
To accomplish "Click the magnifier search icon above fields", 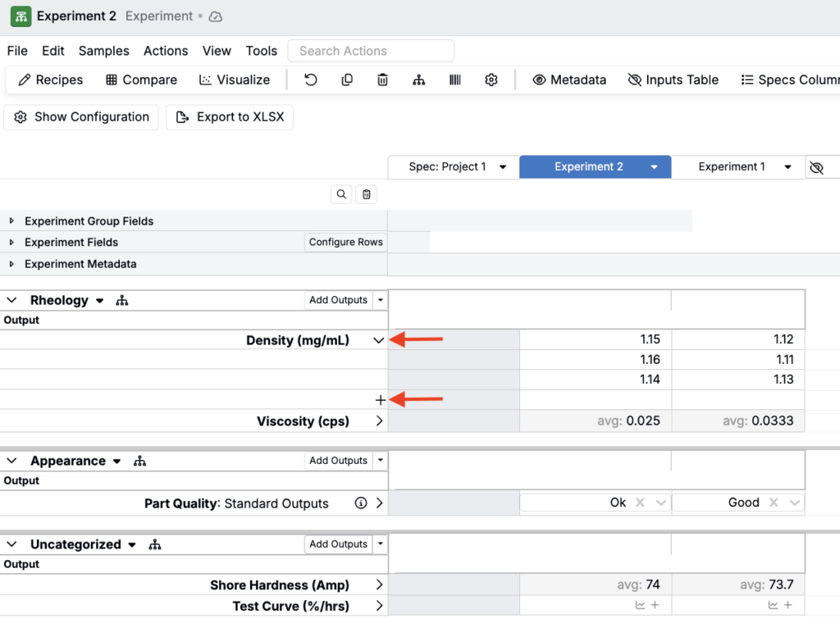I will pos(341,194).
